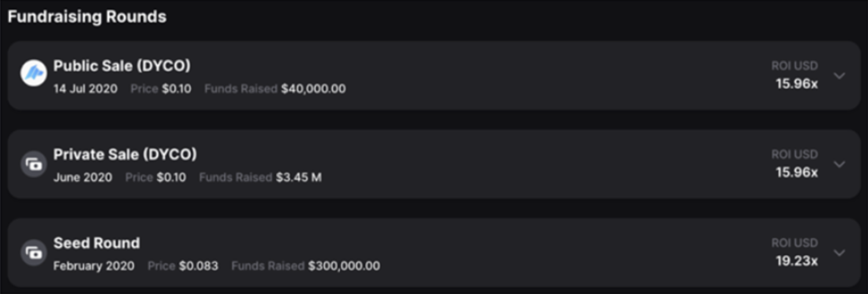The image size is (868, 294).
Task: Expand the Seed Round chevron arrow
Action: tap(839, 253)
